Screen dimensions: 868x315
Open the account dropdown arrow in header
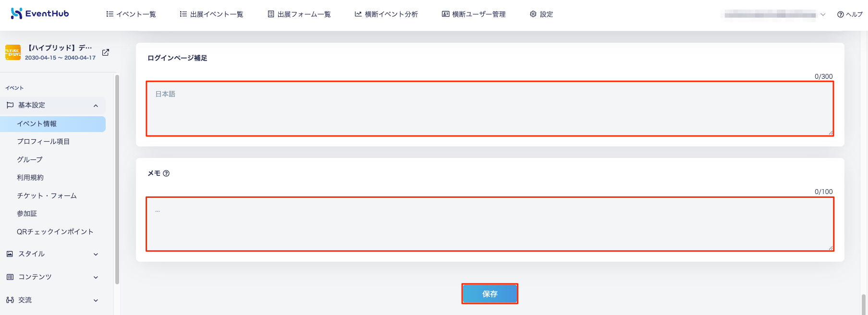click(x=823, y=14)
